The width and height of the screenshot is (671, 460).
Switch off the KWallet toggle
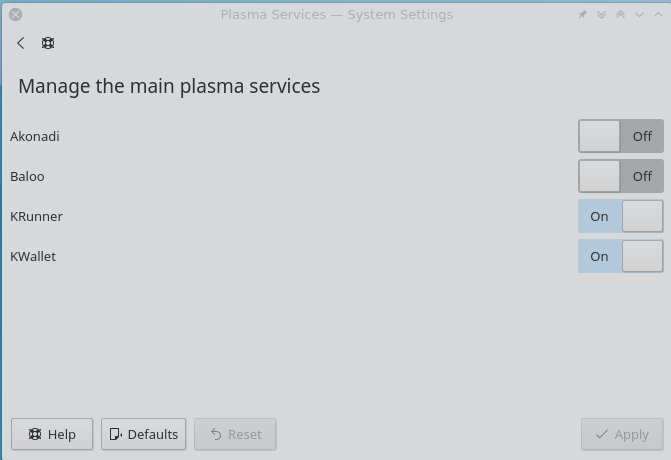[620, 256]
